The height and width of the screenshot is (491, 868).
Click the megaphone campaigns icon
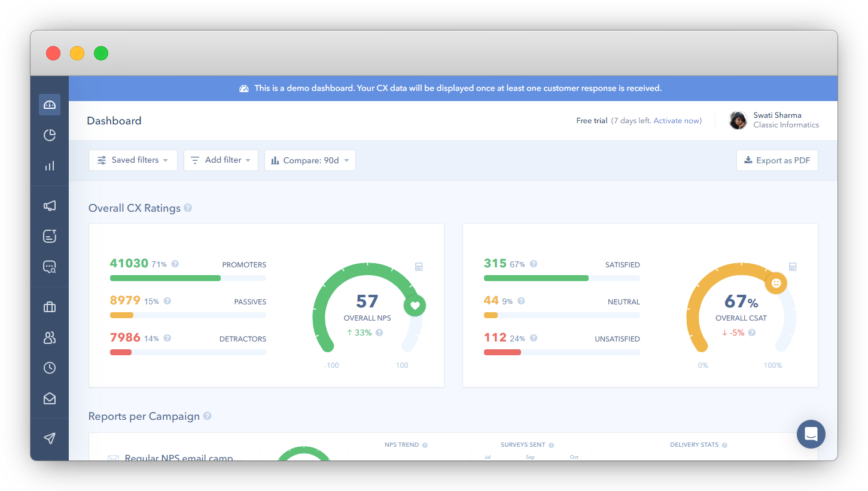click(50, 205)
